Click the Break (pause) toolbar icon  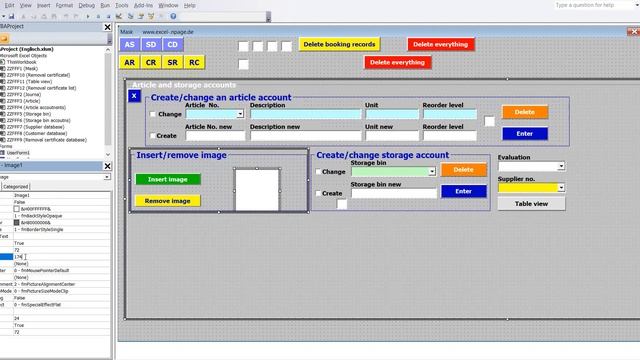98,16
